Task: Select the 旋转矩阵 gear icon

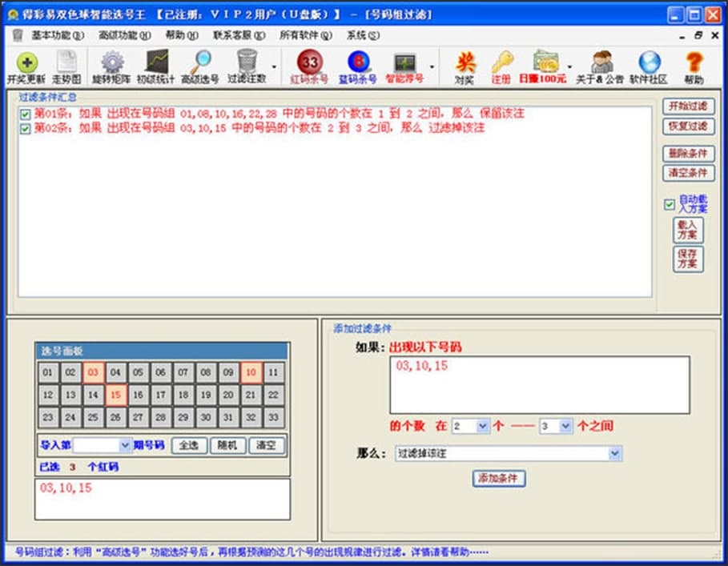Action: tap(113, 63)
